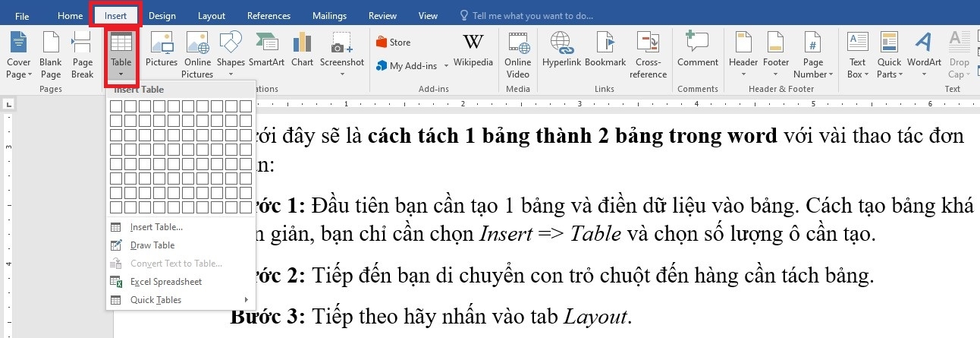Open Quick Parts gallery
This screenshot has width=980, height=338.
(889, 55)
